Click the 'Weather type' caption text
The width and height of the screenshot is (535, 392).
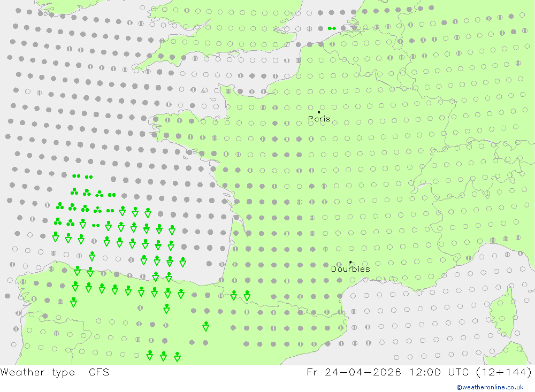coord(37,372)
